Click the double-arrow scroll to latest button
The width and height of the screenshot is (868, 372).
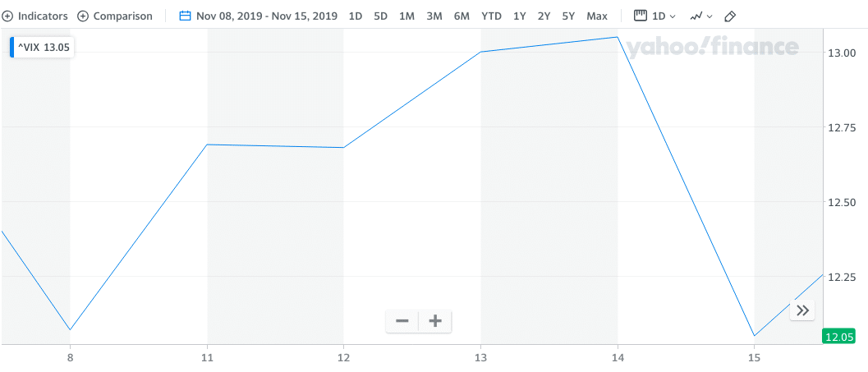tap(803, 310)
